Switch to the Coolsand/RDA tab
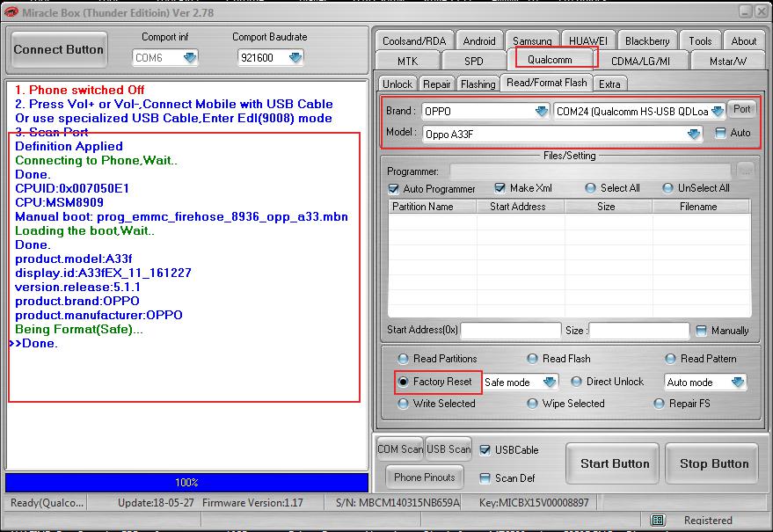Screen dimensions: 773x532 click(414, 41)
